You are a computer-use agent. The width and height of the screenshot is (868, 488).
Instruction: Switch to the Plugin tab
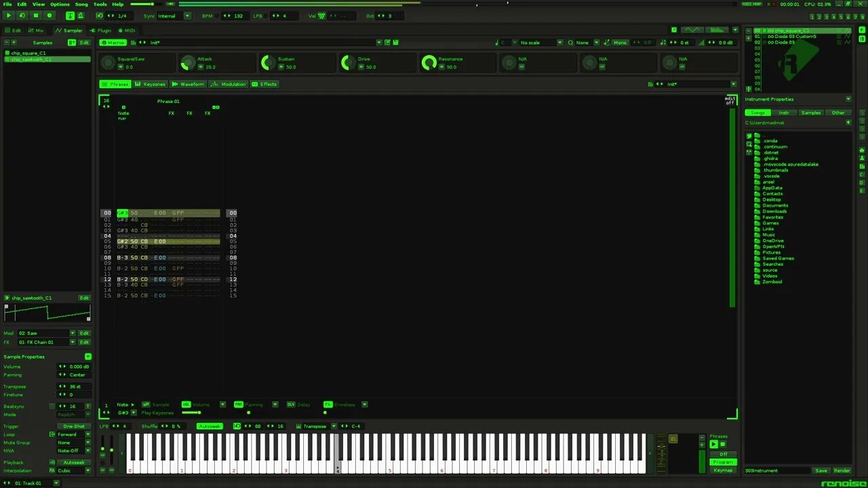100,30
